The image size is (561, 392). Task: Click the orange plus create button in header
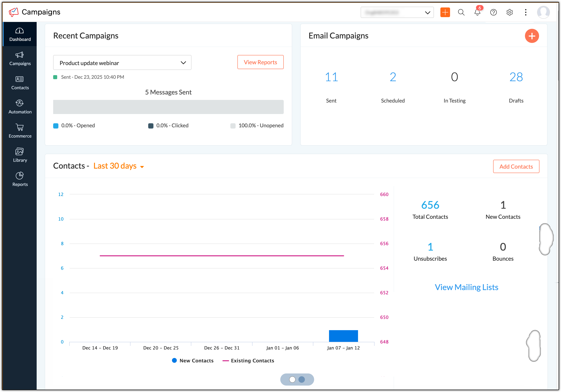coord(445,12)
